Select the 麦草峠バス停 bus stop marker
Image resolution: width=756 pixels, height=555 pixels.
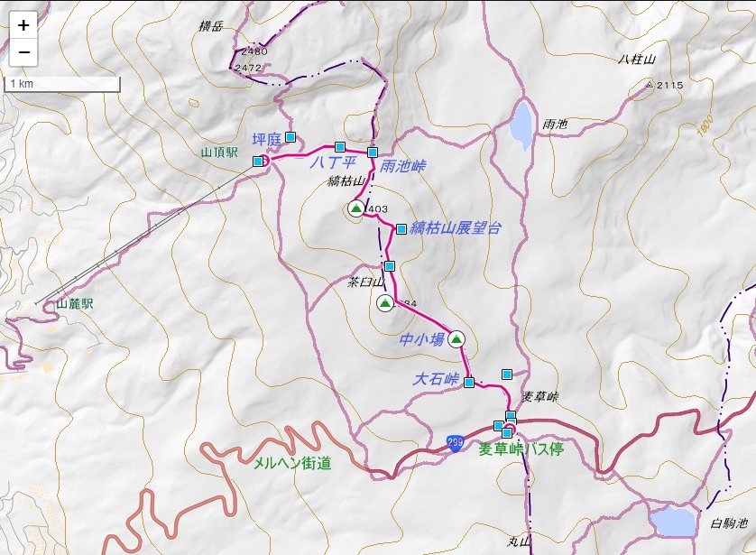pyautogui.click(x=507, y=432)
